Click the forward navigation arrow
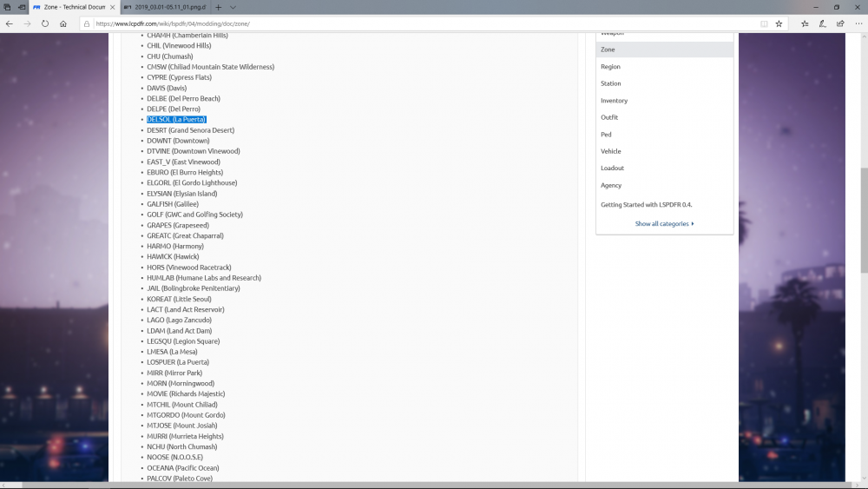The image size is (868, 489). [x=27, y=23]
